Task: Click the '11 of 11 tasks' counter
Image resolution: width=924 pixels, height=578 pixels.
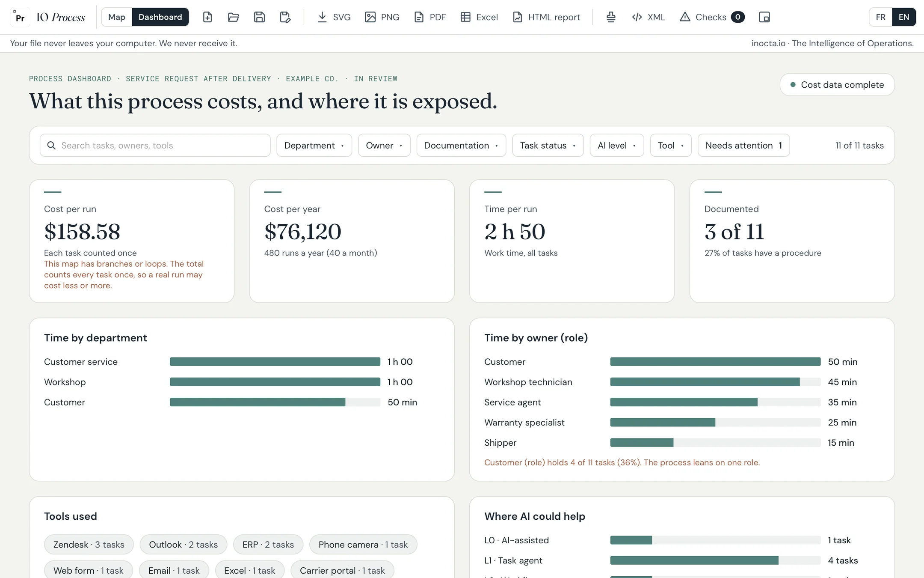Action: pyautogui.click(x=859, y=146)
